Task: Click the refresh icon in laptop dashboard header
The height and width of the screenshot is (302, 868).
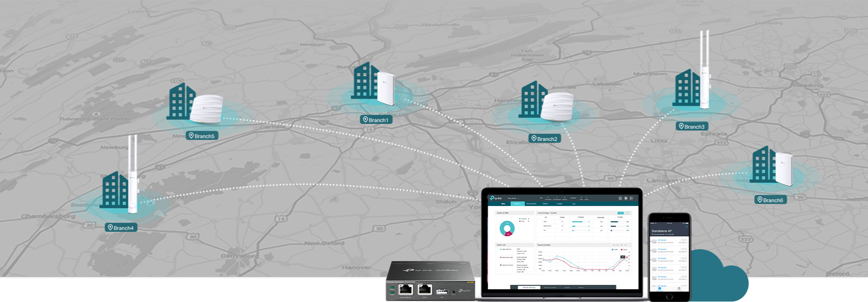Action: click(620, 198)
